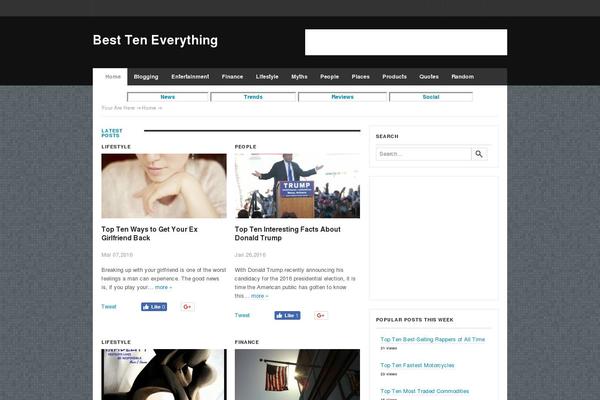Open the Entertainment menu item
The image size is (600, 400).
coord(190,77)
